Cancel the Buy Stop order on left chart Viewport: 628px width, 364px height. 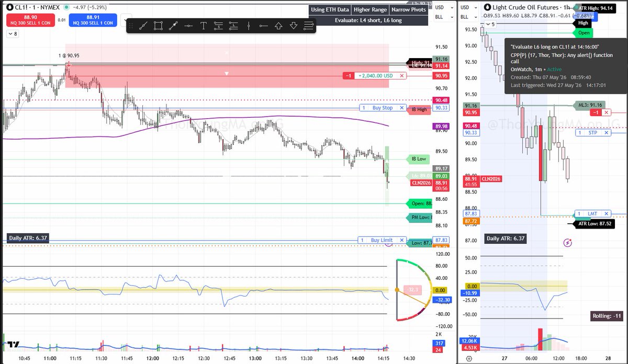402,108
